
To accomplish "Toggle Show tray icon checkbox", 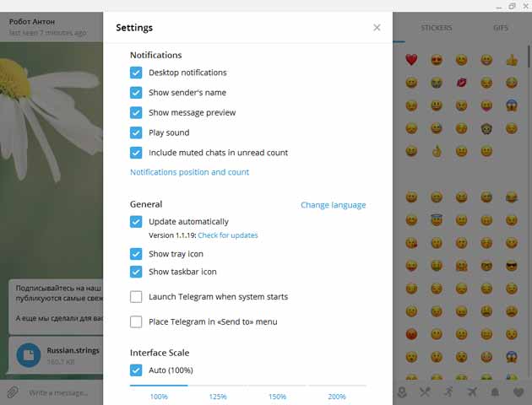I will [136, 254].
